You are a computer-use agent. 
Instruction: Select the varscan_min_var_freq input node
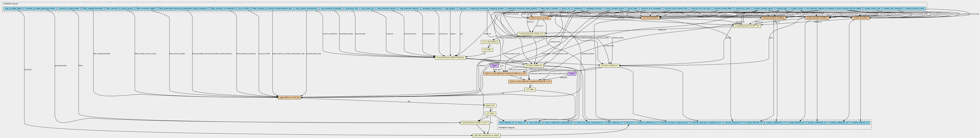point(700,8)
